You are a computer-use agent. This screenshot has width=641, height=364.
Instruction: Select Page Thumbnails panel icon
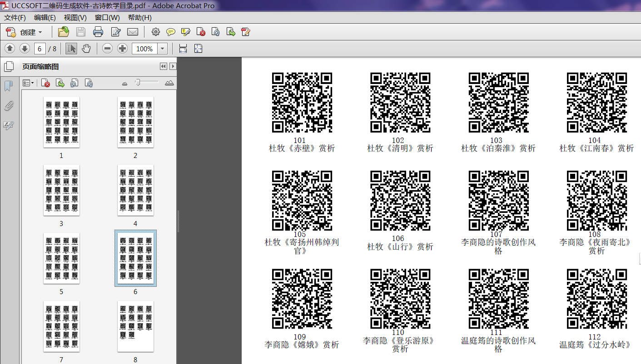tap(9, 67)
